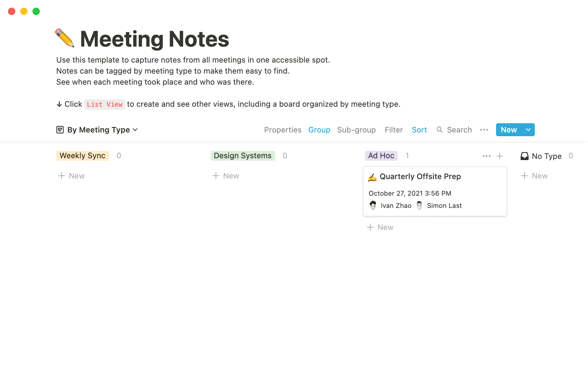Add a card with the Ad Hoc plus icon
588x368 pixels.
500,156
